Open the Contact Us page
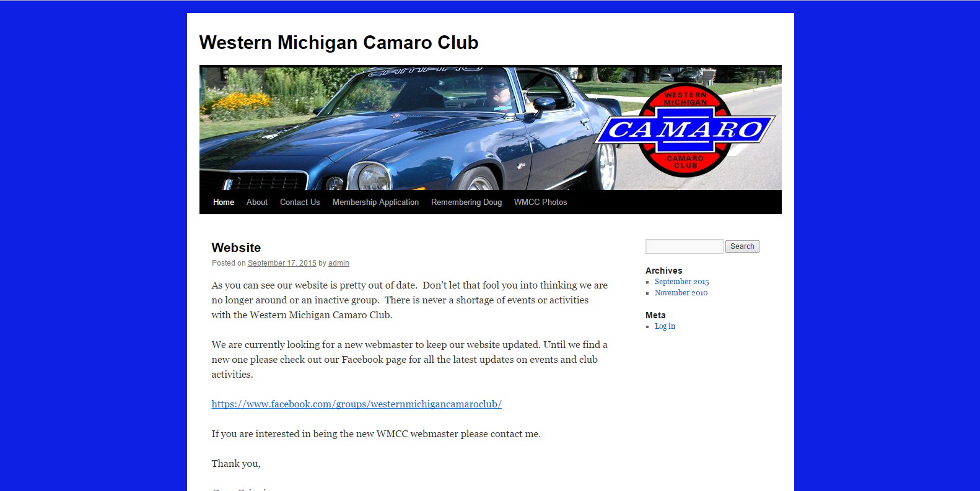Image resolution: width=980 pixels, height=491 pixels. pos(300,202)
